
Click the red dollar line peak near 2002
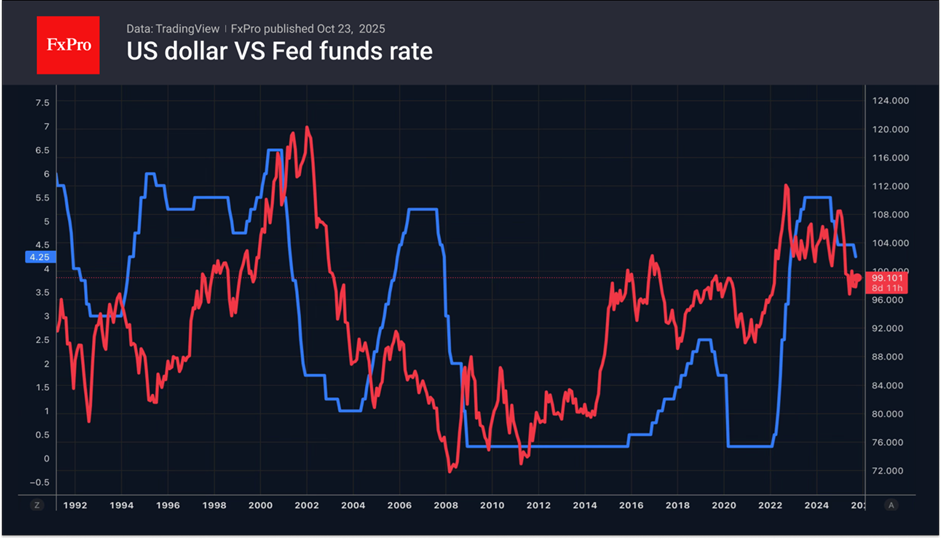pos(306,128)
